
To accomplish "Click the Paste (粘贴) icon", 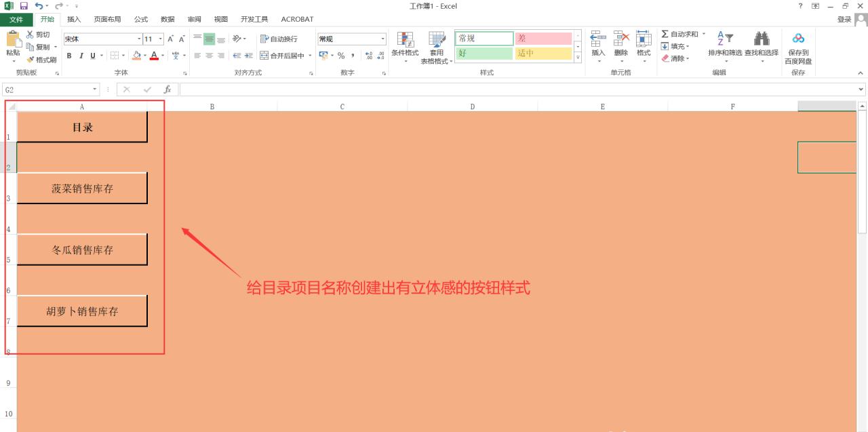I will point(13,39).
